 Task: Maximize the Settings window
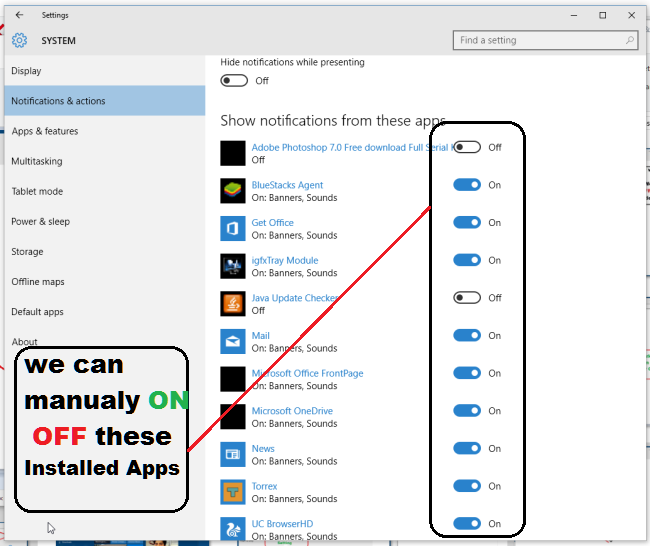coord(603,15)
